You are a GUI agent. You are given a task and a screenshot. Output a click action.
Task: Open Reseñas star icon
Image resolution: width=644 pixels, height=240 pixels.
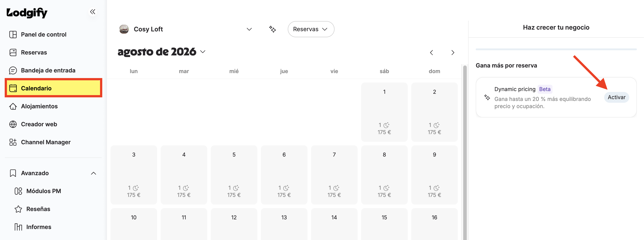coord(18,209)
